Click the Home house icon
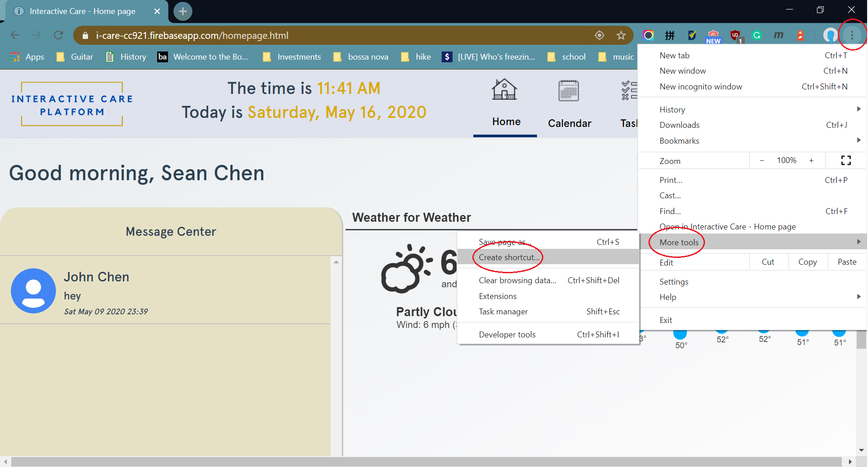This screenshot has height=467, width=868. (504, 90)
